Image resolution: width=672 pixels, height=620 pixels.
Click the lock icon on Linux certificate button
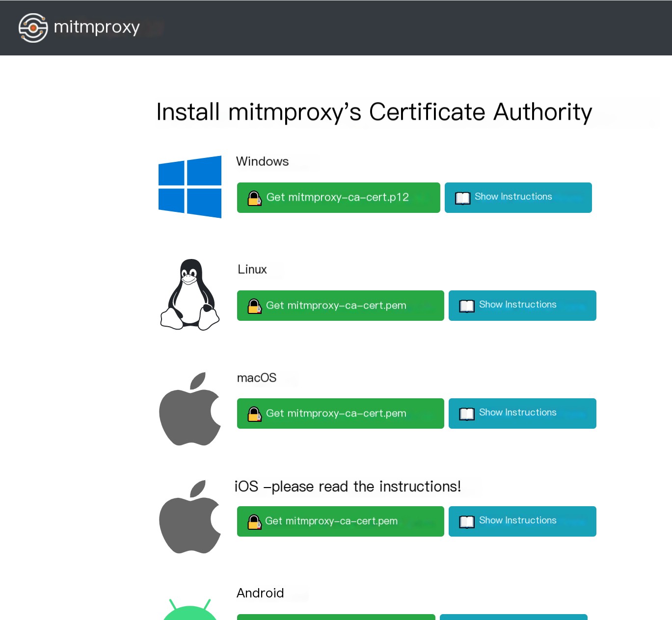255,306
